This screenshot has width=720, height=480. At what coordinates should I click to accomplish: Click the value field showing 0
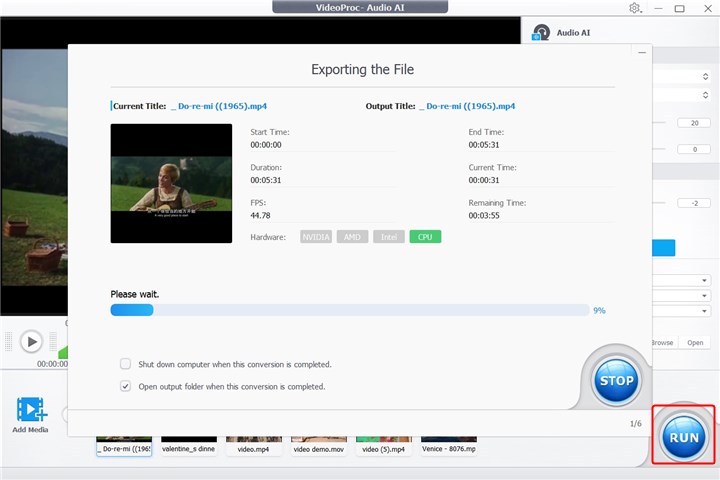coord(694,149)
